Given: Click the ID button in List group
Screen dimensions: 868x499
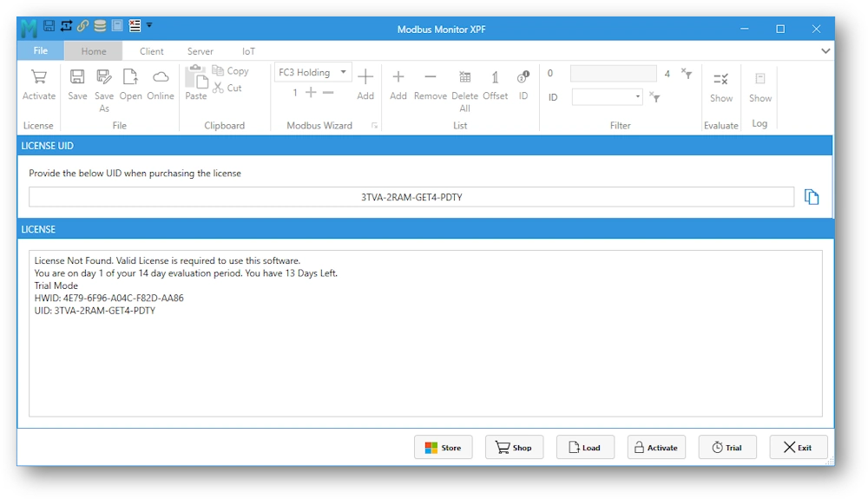Looking at the screenshot, I should 523,85.
